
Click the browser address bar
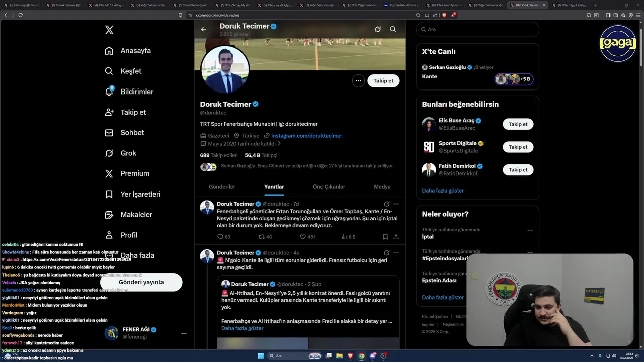(x=302, y=15)
